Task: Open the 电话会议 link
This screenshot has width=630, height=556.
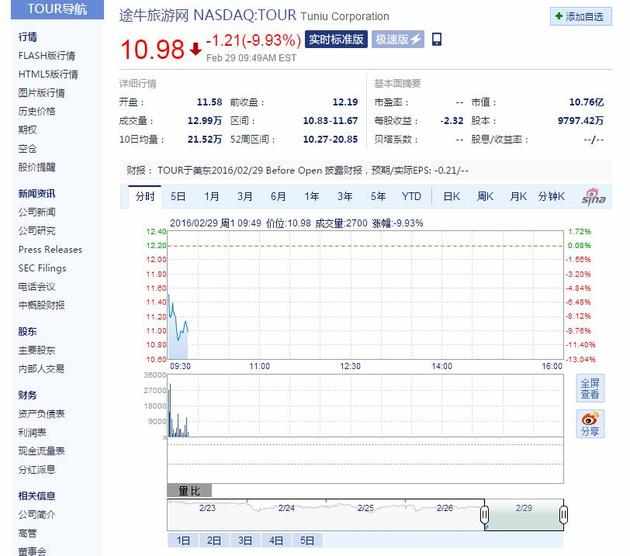Action: tap(37, 286)
